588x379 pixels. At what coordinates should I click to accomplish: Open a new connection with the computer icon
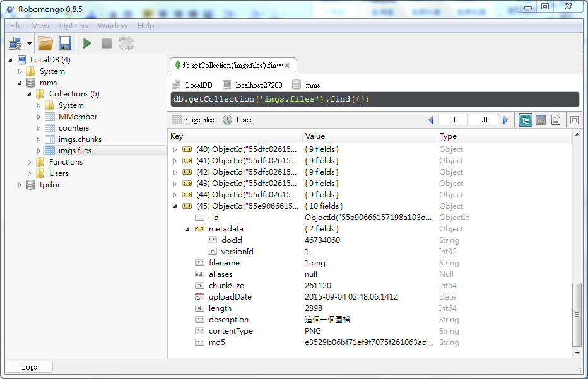(15, 43)
